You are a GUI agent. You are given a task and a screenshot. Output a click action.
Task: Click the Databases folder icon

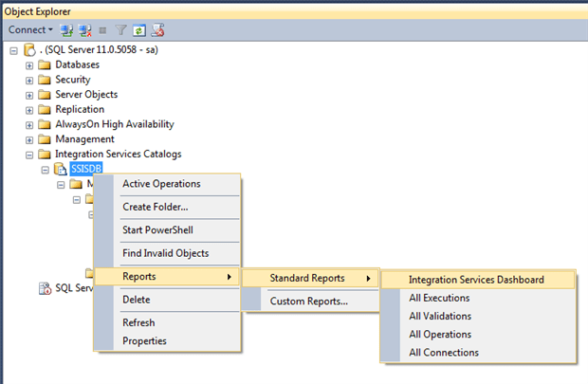tap(45, 64)
